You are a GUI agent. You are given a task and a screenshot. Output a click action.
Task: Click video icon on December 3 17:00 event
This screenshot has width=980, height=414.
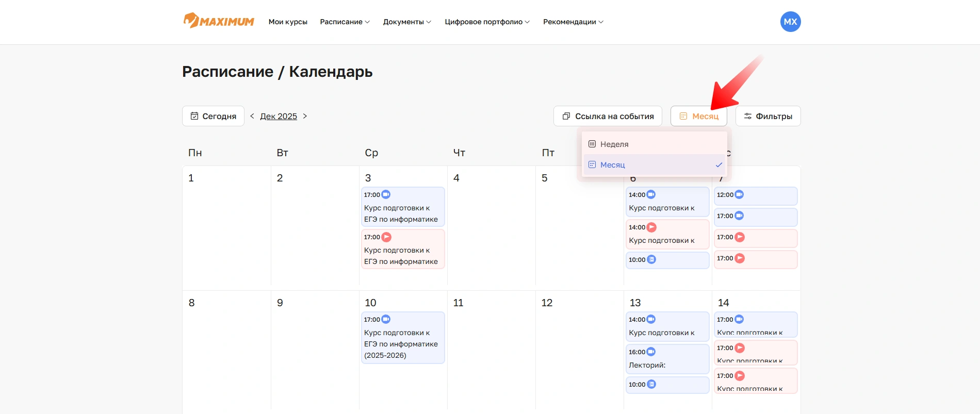point(386,194)
